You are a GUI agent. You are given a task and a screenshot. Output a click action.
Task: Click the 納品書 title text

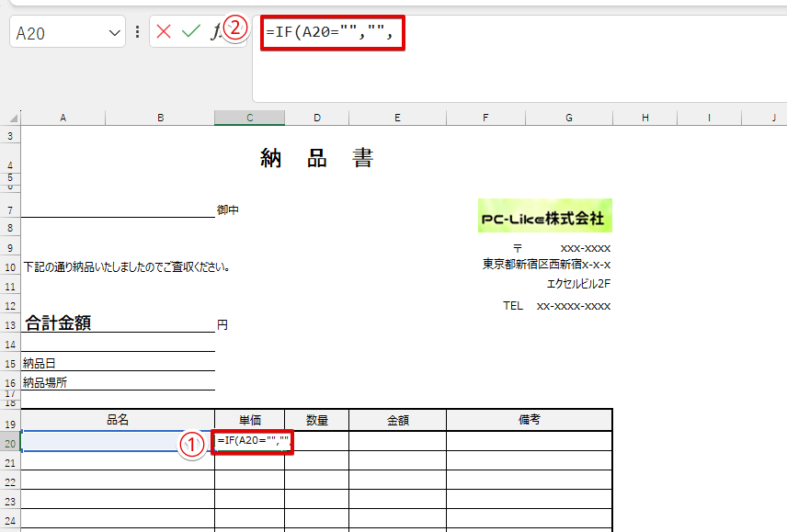(x=316, y=158)
